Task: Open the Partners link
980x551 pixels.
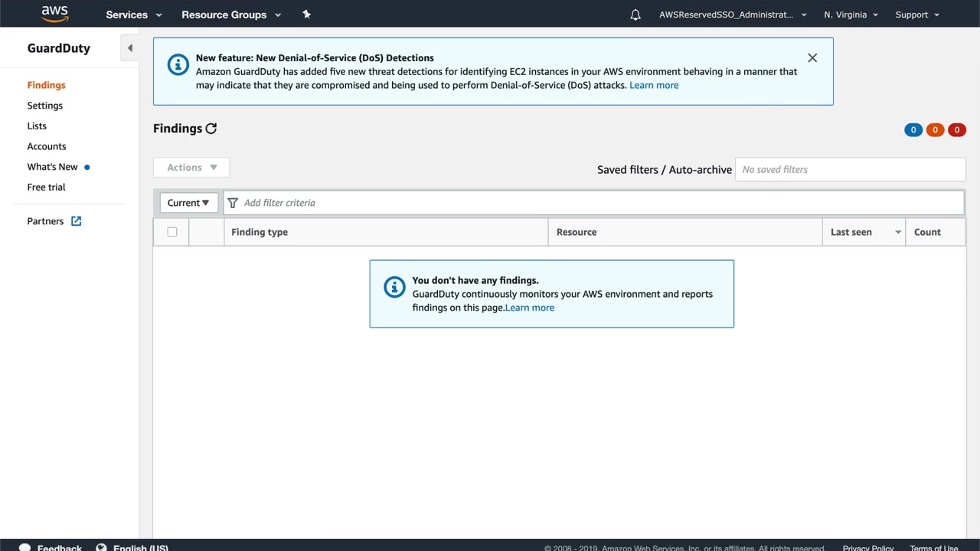Action: click(45, 221)
